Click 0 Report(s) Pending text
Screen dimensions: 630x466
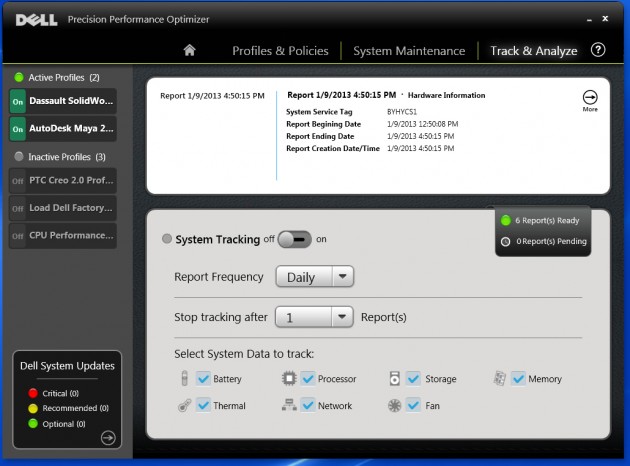click(551, 241)
